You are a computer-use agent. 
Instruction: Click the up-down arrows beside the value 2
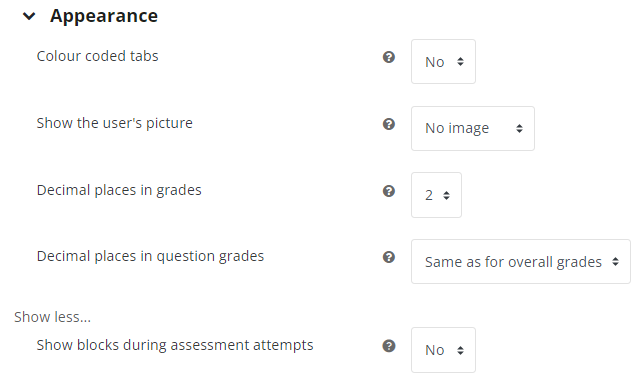point(446,196)
